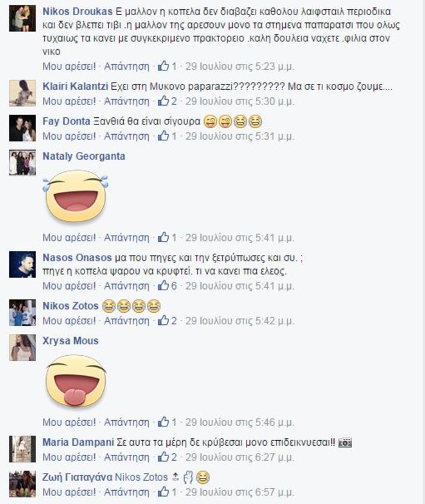Reply to Nasos Onasos via Απάντηση
The image size is (425, 504).
click(x=126, y=286)
